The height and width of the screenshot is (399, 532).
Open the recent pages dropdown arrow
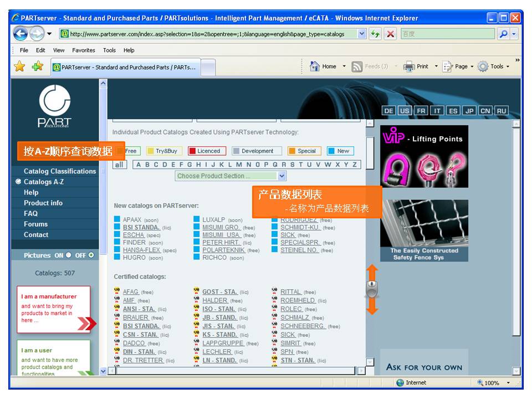pos(49,34)
